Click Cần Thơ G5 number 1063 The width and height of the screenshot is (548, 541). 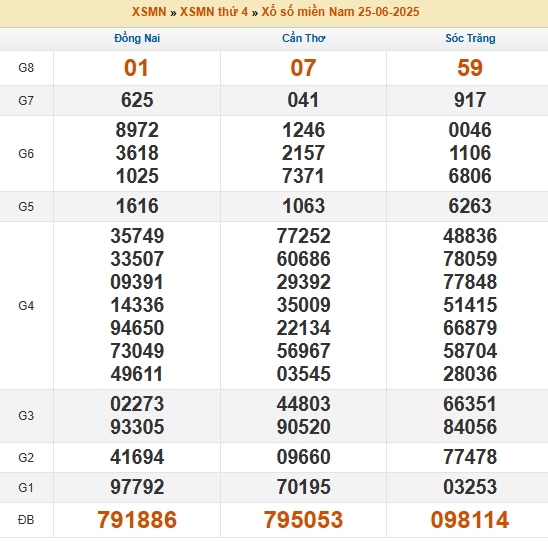[303, 206]
